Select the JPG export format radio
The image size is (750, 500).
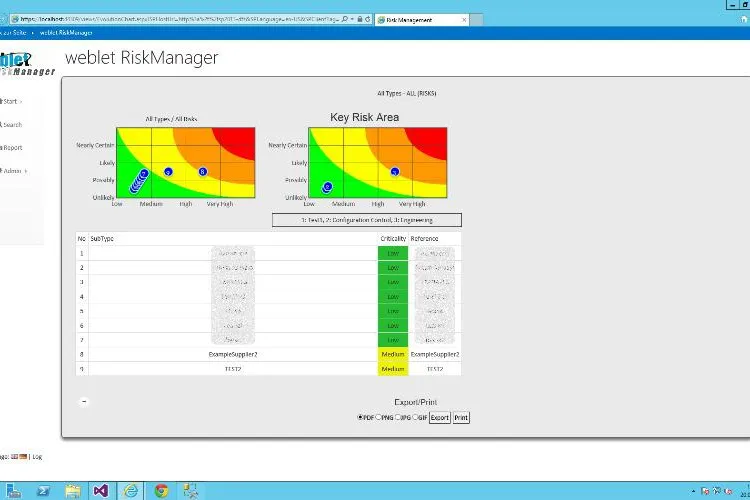(397, 417)
